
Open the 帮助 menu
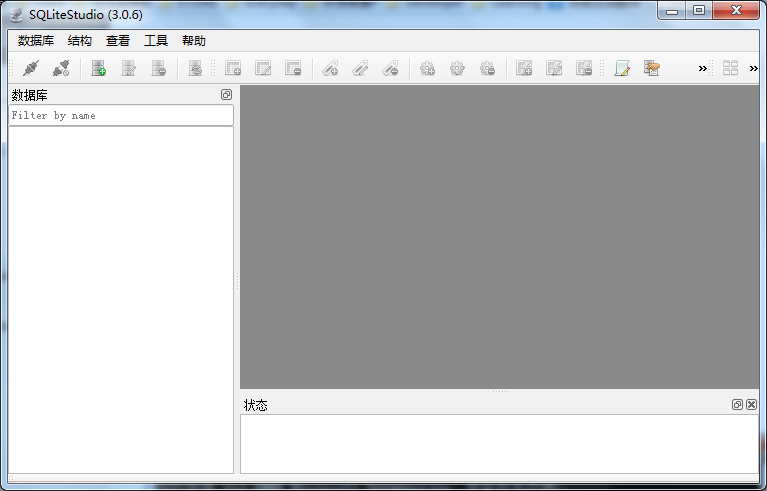coord(194,41)
